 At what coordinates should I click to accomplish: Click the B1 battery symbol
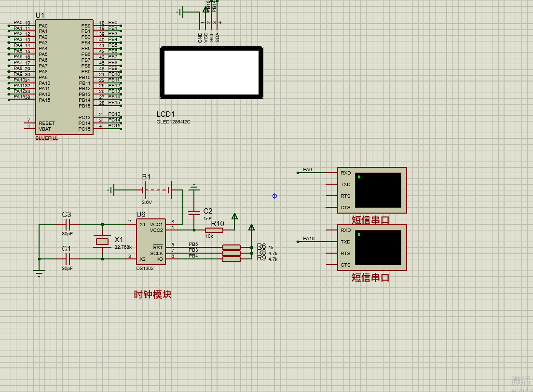click(x=157, y=190)
